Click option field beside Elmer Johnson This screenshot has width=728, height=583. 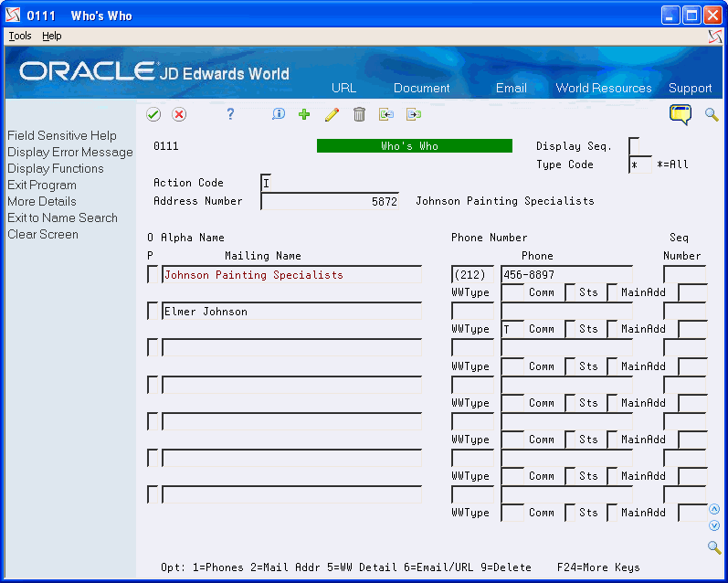point(153,312)
